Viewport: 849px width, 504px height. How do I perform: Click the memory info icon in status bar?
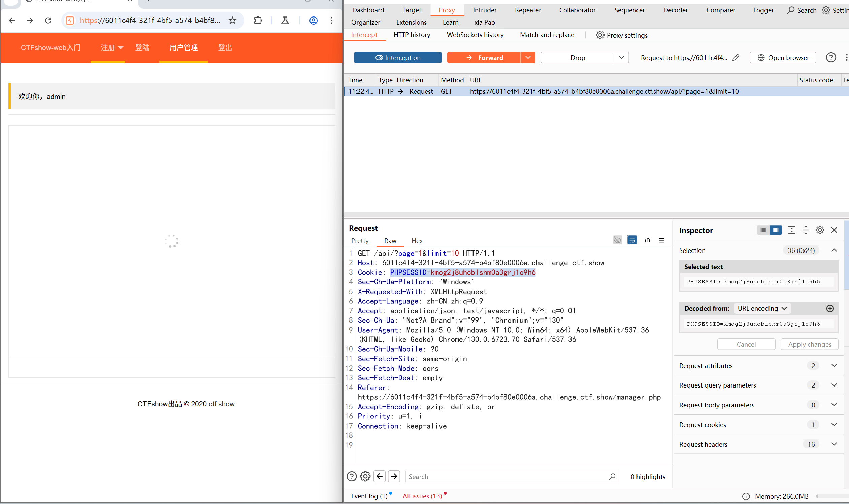746,496
